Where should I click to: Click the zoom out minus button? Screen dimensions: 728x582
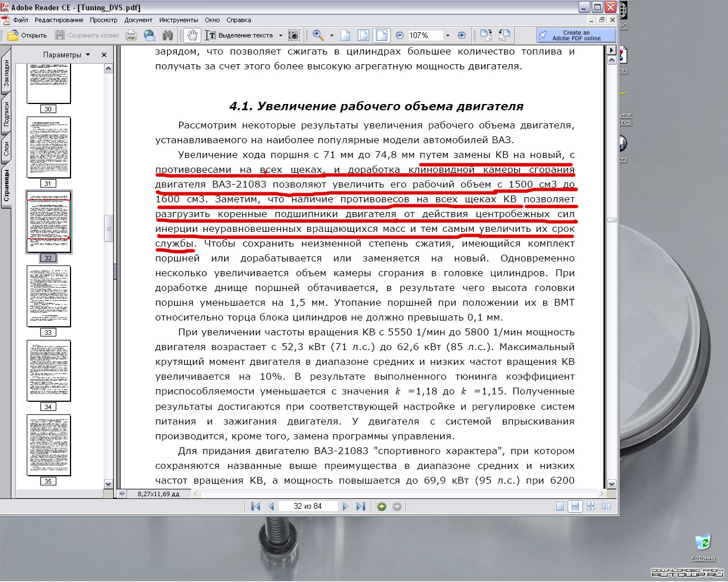tap(400, 35)
